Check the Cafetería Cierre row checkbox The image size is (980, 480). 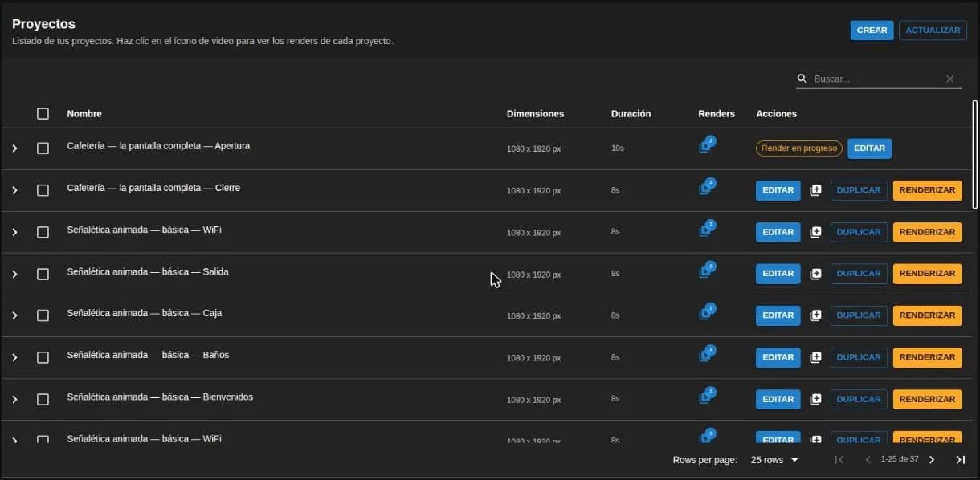(x=43, y=190)
